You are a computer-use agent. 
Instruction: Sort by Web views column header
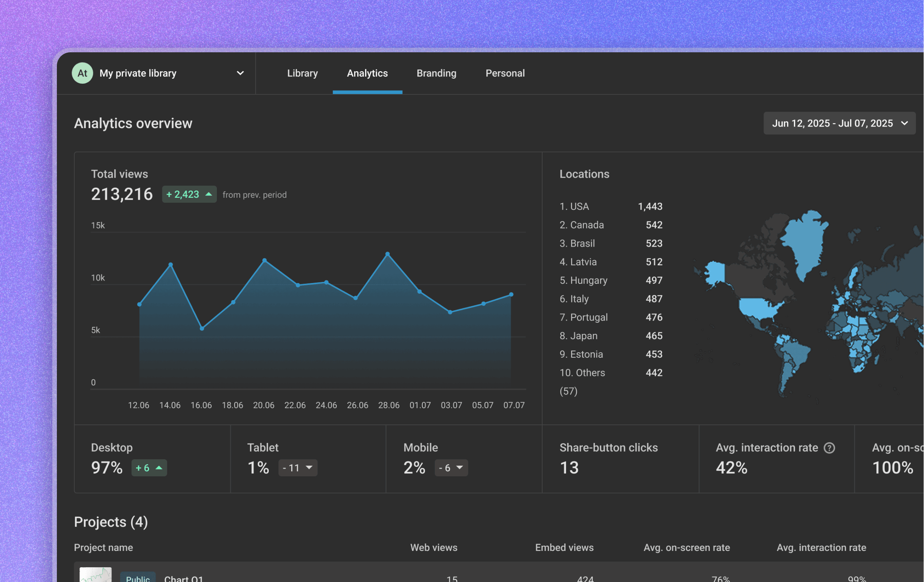[434, 547]
